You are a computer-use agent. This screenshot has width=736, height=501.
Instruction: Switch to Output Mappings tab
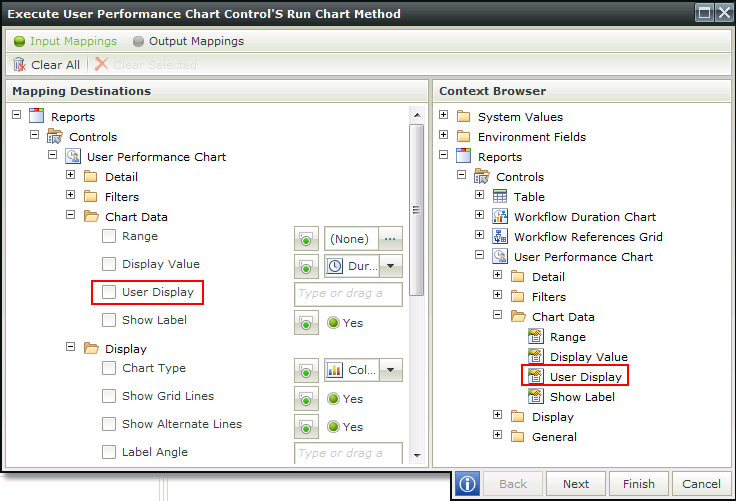189,41
